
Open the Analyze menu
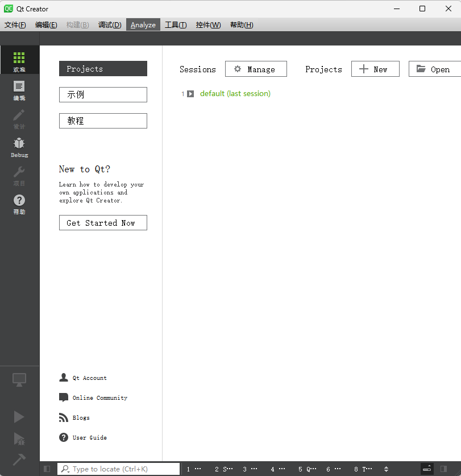tap(143, 25)
